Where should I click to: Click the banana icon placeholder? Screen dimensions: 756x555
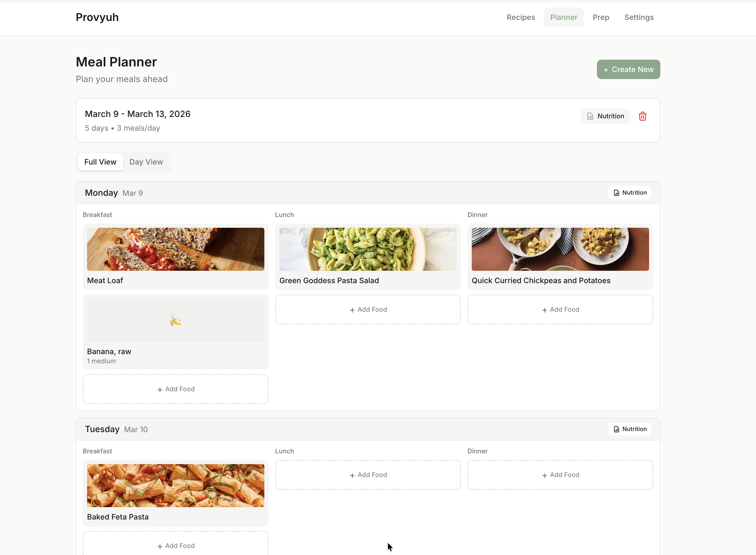pos(176,321)
